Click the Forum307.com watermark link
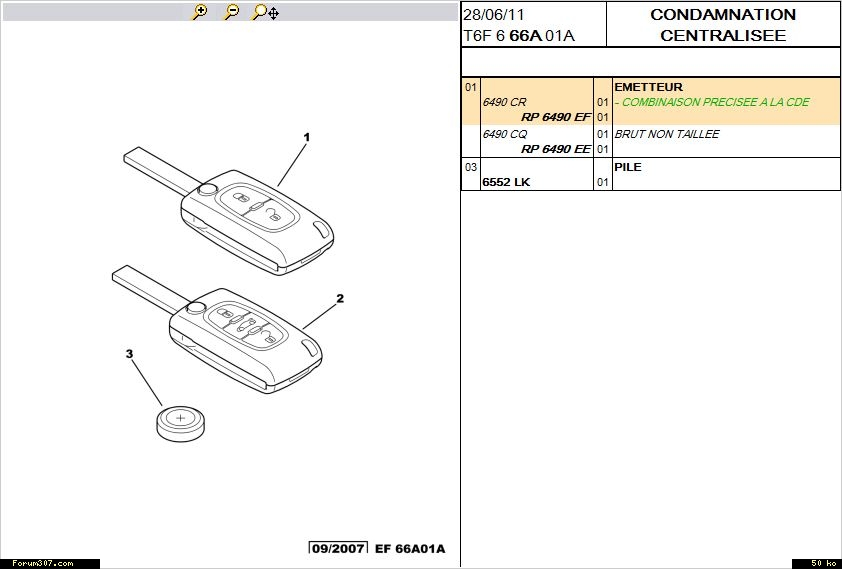 click(x=38, y=563)
